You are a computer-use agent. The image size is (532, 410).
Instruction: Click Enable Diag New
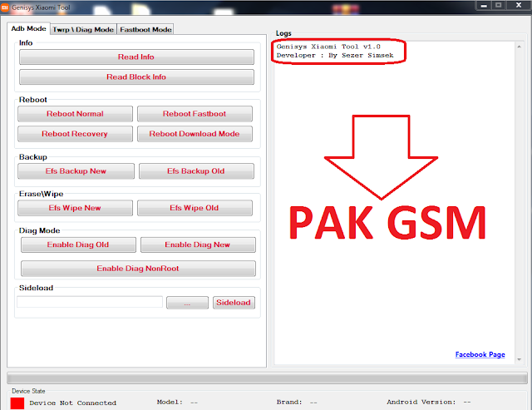tap(198, 245)
